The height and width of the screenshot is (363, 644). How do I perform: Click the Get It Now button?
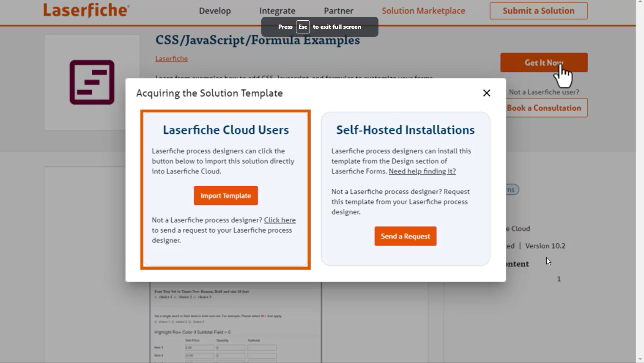click(544, 63)
